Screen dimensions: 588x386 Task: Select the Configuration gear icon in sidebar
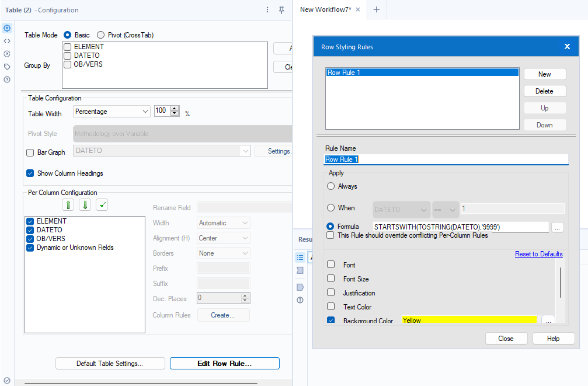point(7,28)
